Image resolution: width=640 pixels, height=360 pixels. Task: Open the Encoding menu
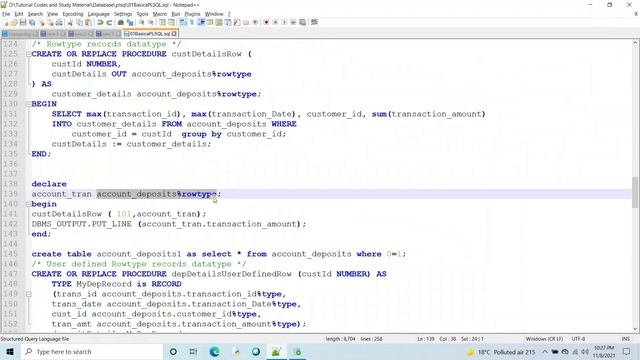73,14
